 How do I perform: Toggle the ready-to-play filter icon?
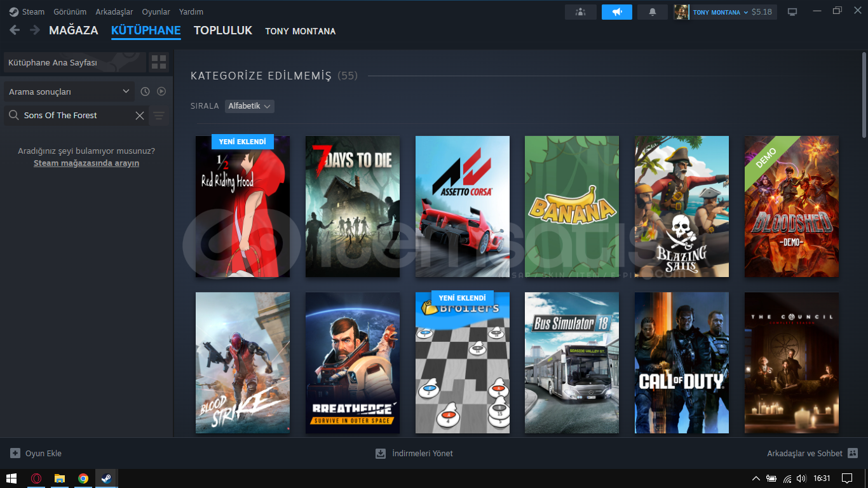coord(161,91)
